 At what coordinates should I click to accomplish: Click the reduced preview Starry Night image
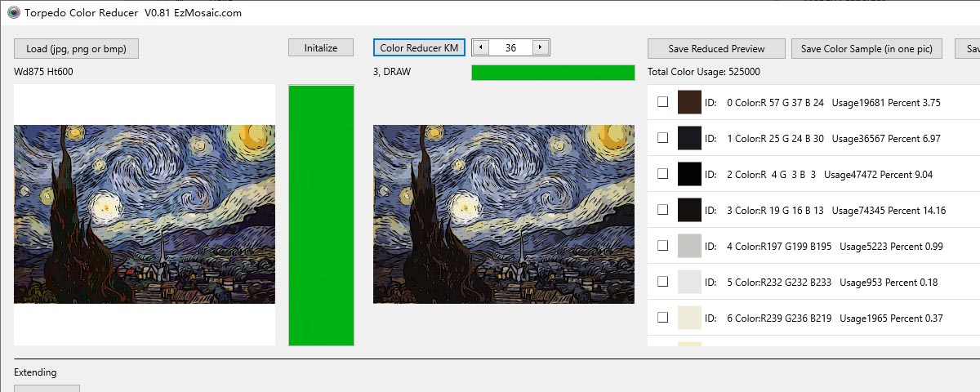coord(504,214)
